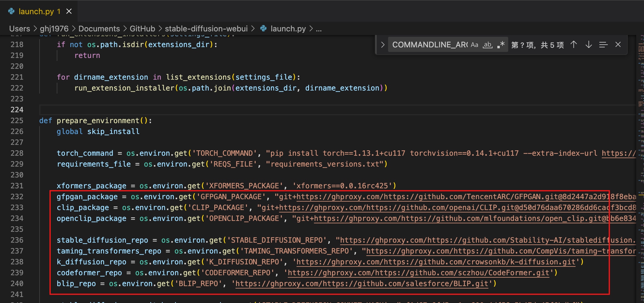Open the ghproxy openai CLIP git link
Screen dimensions: 644x303
point(457,208)
